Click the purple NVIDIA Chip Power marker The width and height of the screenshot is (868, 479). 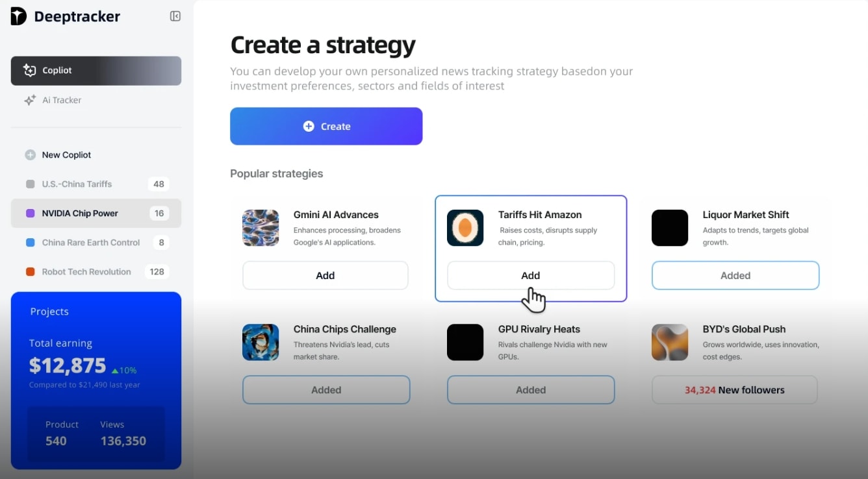30,213
